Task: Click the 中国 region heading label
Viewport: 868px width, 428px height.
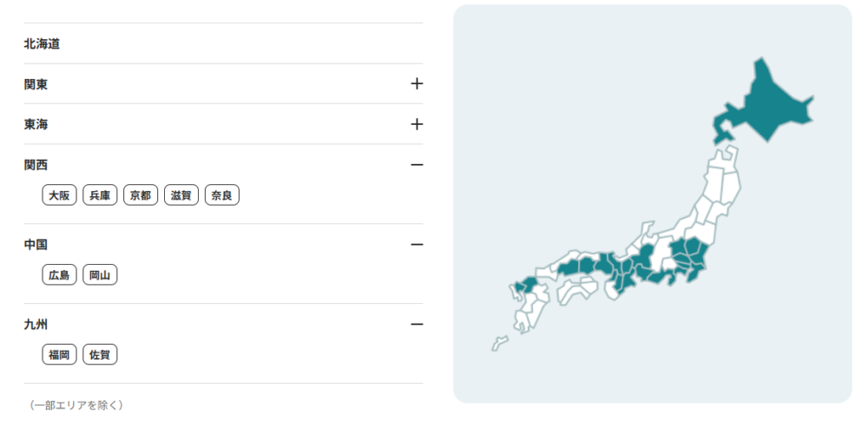Action: click(36, 245)
